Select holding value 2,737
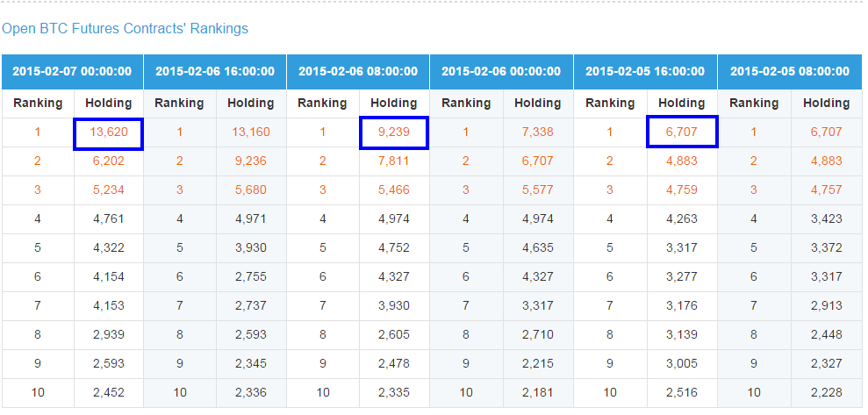 pos(251,306)
